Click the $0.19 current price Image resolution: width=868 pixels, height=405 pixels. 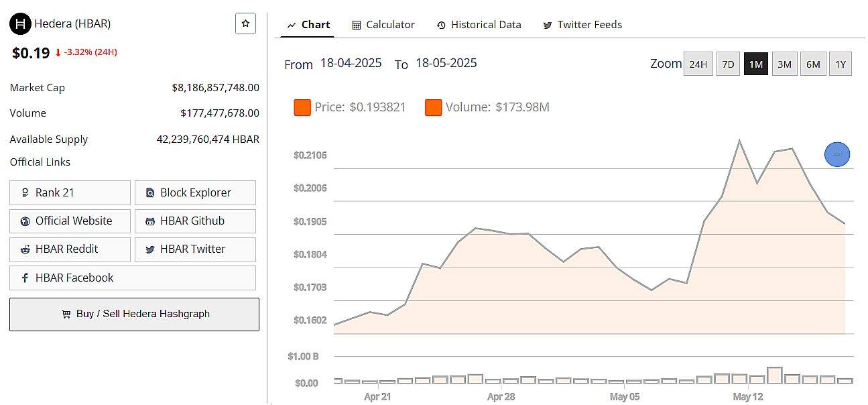(31, 53)
